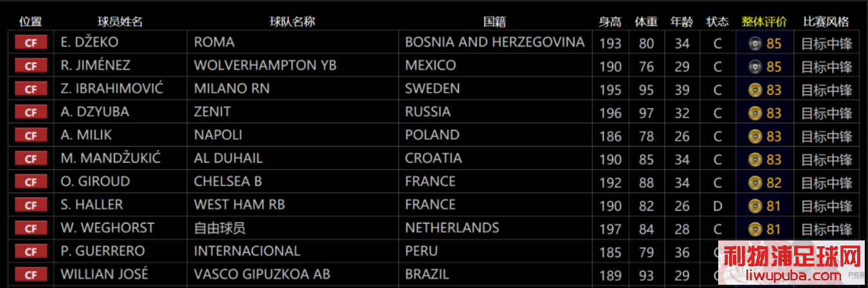Select the M. MANDŽUKIĆ player name

(111, 158)
